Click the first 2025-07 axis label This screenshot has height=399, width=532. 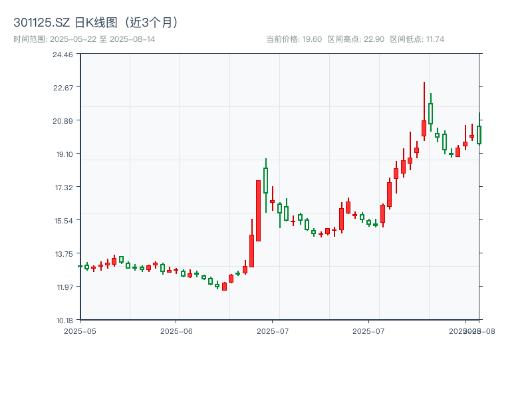point(273,329)
